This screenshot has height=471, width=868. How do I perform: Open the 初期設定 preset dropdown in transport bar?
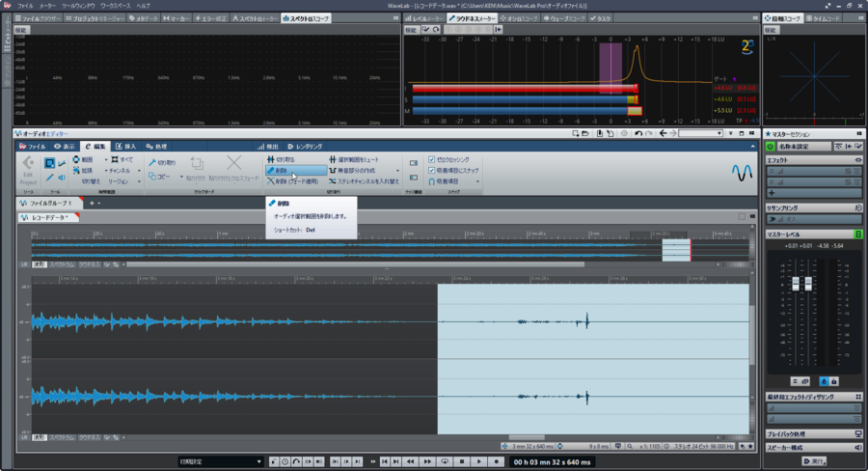[x=220, y=461]
